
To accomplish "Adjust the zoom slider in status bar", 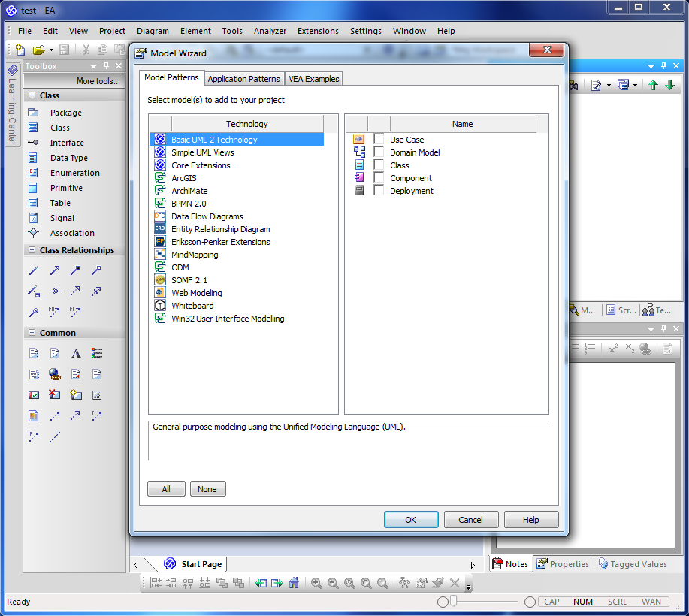I will pos(454,602).
